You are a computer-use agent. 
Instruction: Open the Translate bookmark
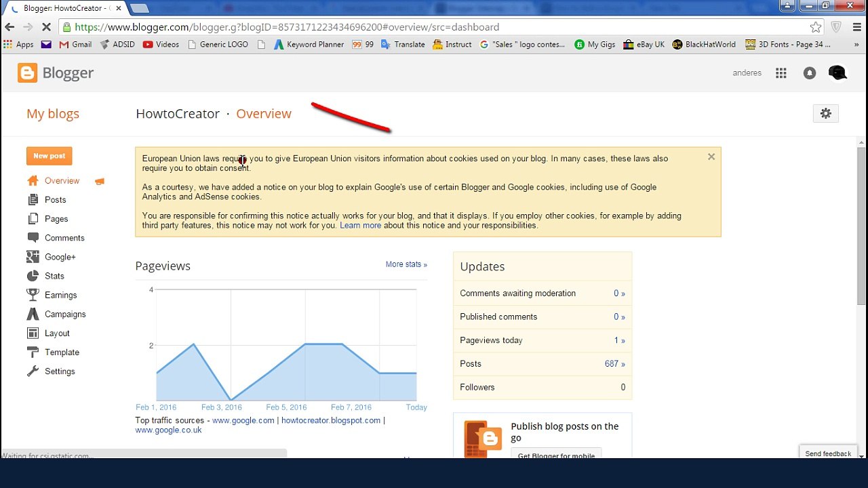(403, 45)
